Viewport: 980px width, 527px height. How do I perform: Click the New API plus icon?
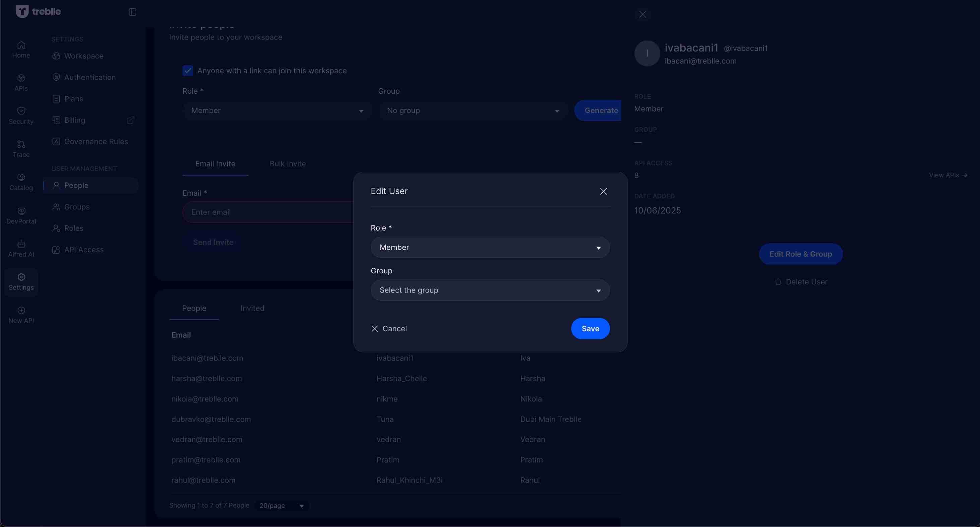(21, 311)
